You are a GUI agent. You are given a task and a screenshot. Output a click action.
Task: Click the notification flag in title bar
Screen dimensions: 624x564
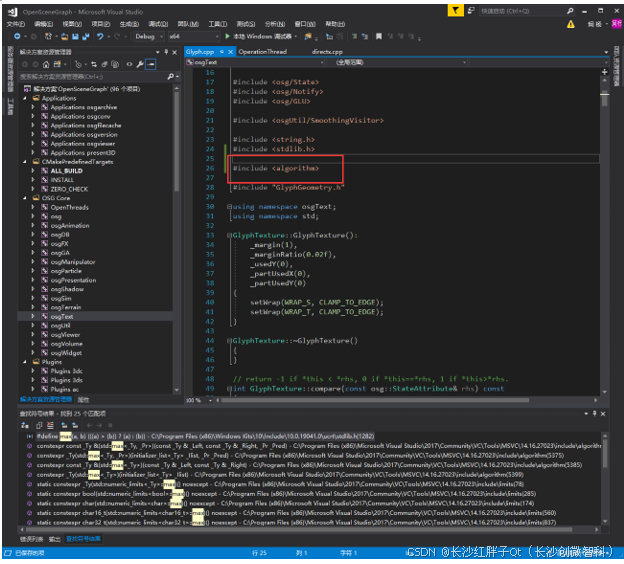455,10
